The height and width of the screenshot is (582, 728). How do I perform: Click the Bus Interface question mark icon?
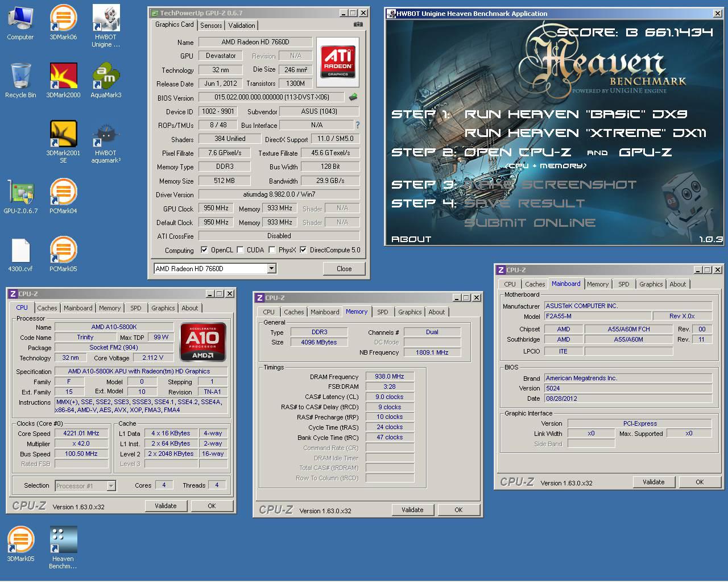coord(357,125)
